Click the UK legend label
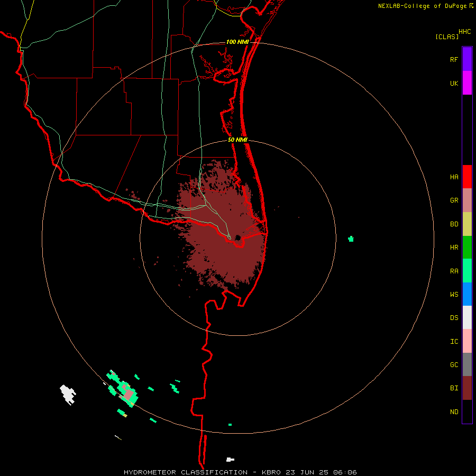Screen dimensions: 476x476 pyautogui.click(x=454, y=84)
